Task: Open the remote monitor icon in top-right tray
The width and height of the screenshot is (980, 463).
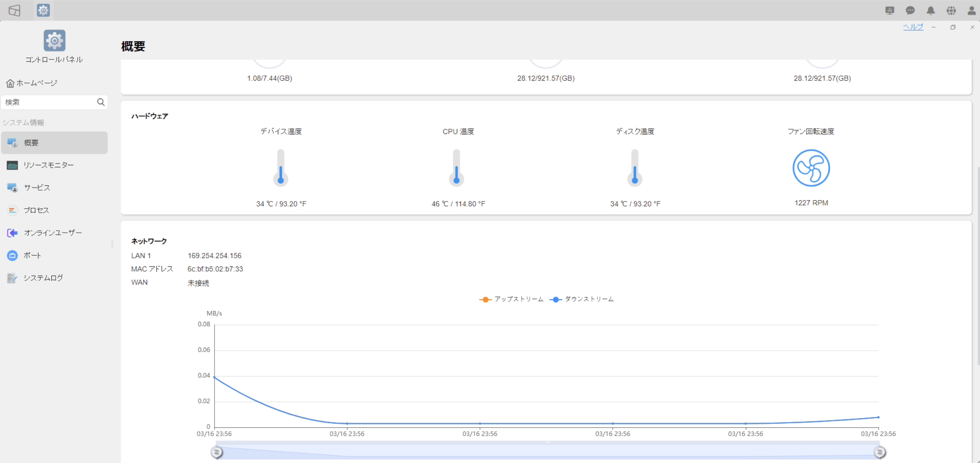Action: (x=890, y=10)
